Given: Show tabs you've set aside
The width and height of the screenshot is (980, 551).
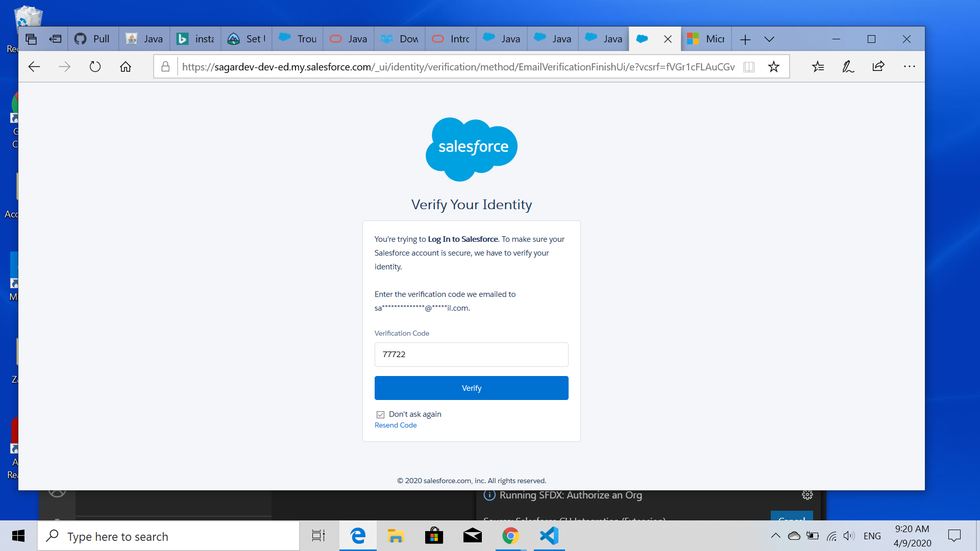Looking at the screenshot, I should pos(31,39).
